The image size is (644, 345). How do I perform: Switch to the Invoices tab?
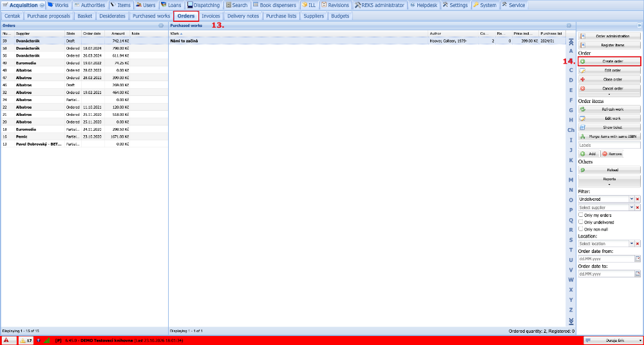tap(211, 16)
